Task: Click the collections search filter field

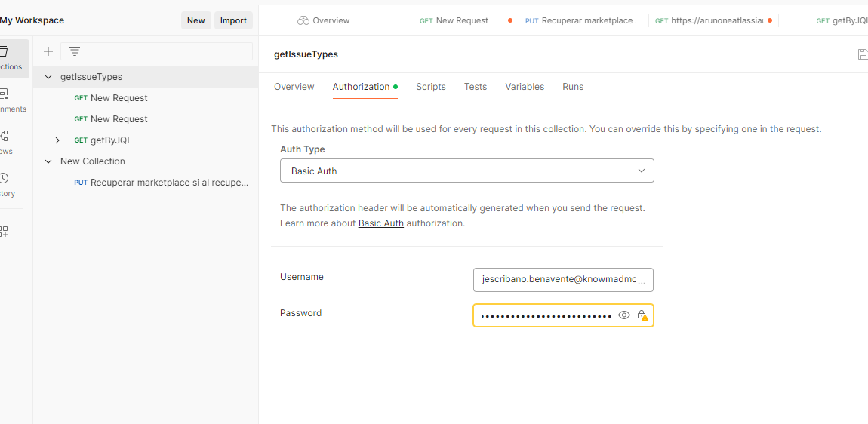Action: click(156, 51)
